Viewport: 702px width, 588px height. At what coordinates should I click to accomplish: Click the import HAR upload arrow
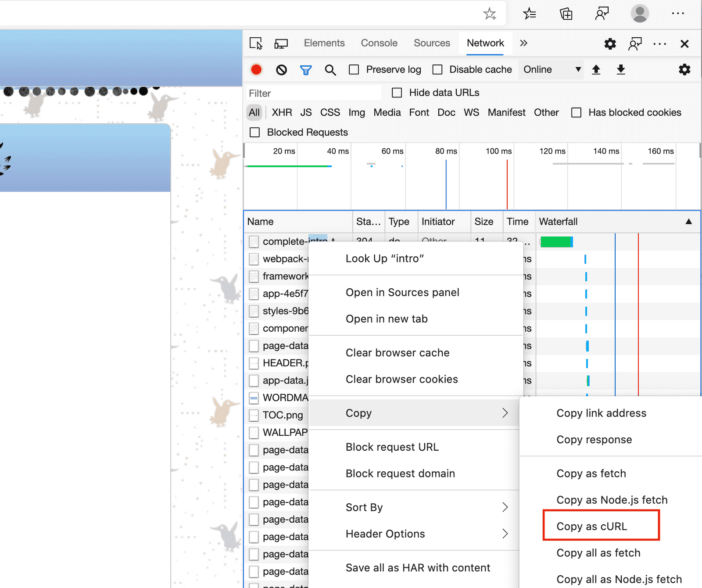tap(596, 69)
